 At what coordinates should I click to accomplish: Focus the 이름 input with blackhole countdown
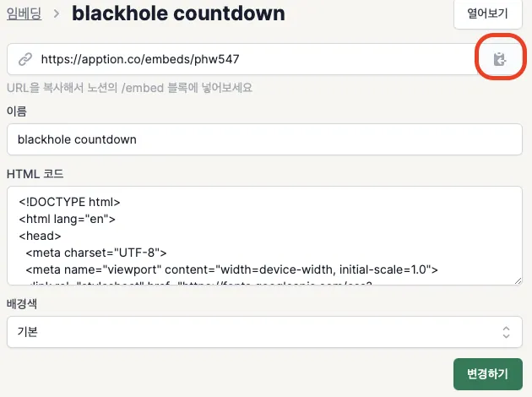tap(263, 139)
